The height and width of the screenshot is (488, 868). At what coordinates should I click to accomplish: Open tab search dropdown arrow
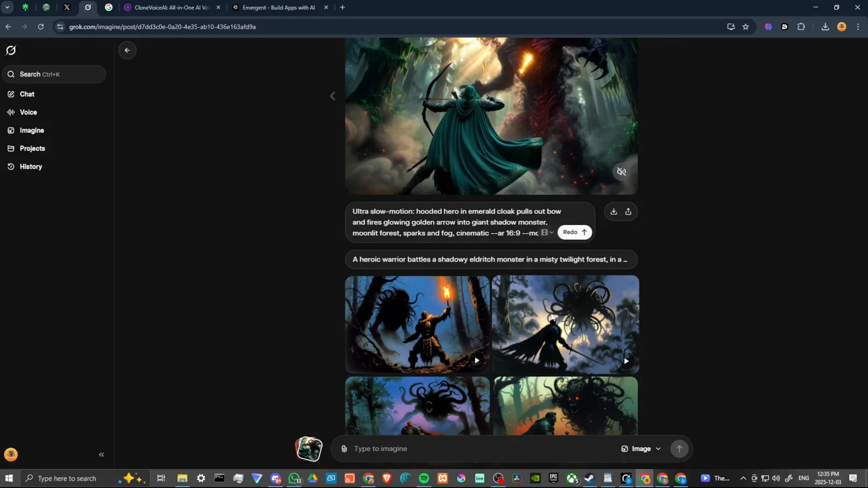pyautogui.click(x=7, y=8)
